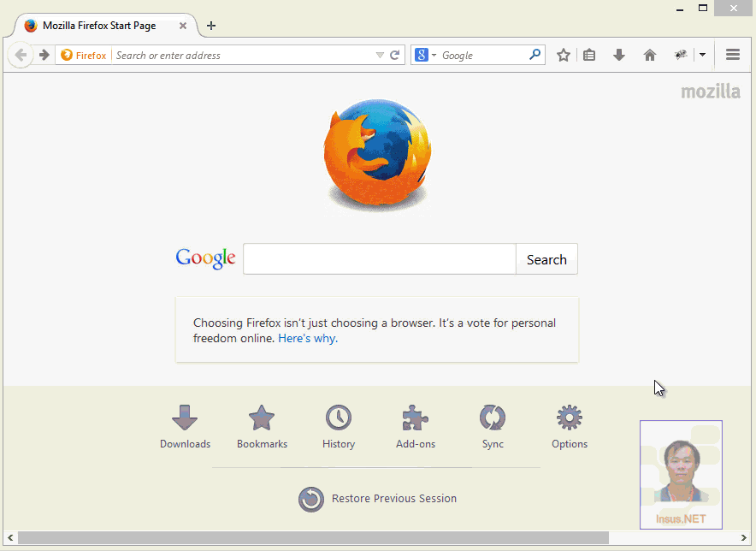The height and width of the screenshot is (551, 756).
Task: Open the hamburger menu
Action: click(733, 55)
